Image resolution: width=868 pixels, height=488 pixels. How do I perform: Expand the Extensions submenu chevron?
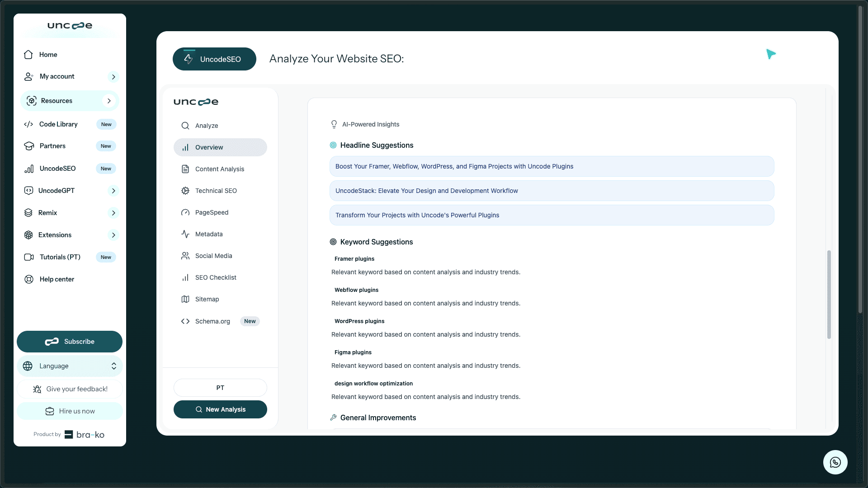pyautogui.click(x=113, y=235)
